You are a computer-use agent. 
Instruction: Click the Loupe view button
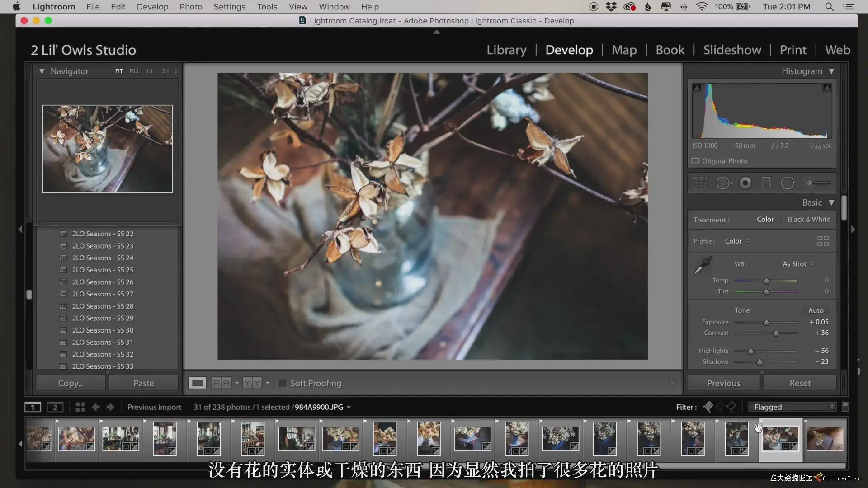[x=197, y=383]
